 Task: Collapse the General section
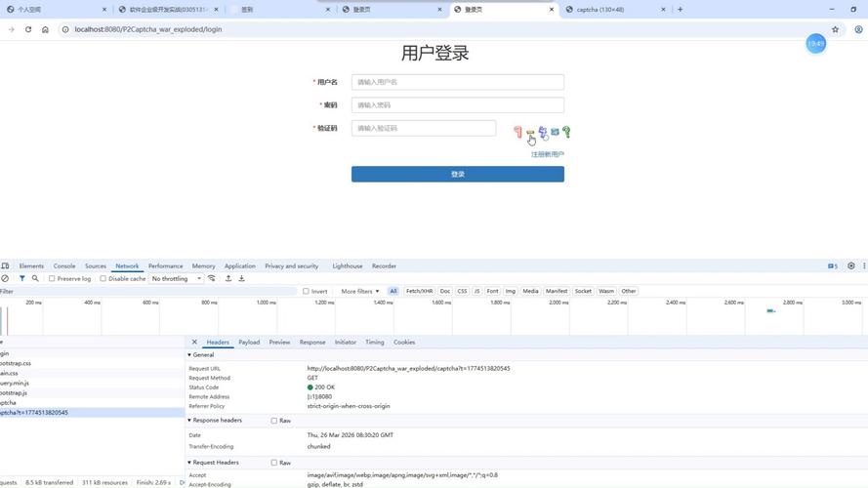189,355
